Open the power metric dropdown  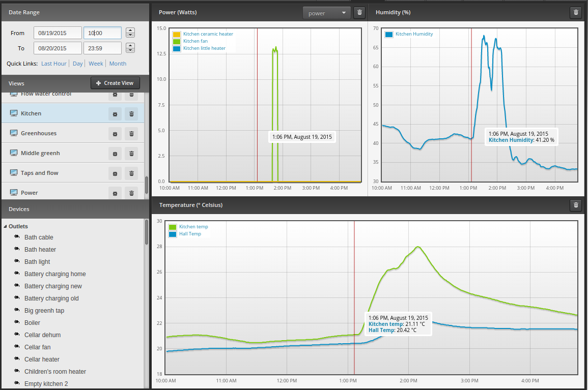[327, 13]
